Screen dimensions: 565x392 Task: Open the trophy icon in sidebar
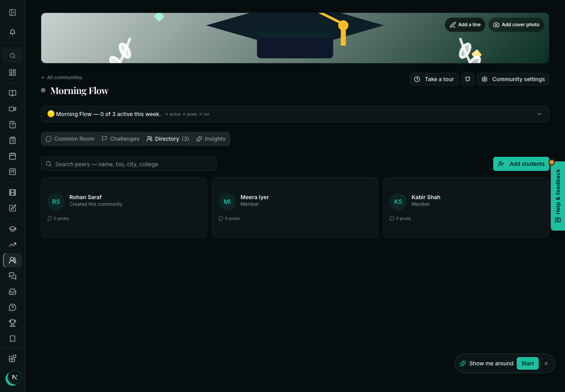(13, 323)
